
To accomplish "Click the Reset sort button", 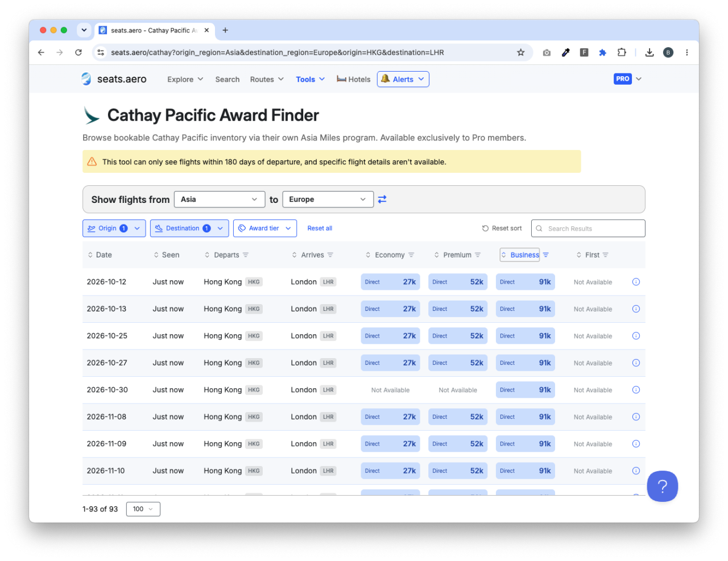I will tap(502, 228).
